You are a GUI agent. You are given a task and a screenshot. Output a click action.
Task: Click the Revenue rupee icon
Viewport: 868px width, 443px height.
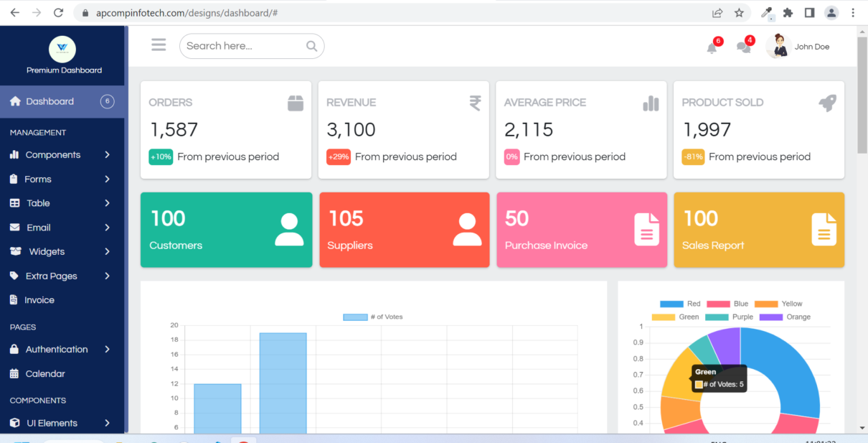475,103
